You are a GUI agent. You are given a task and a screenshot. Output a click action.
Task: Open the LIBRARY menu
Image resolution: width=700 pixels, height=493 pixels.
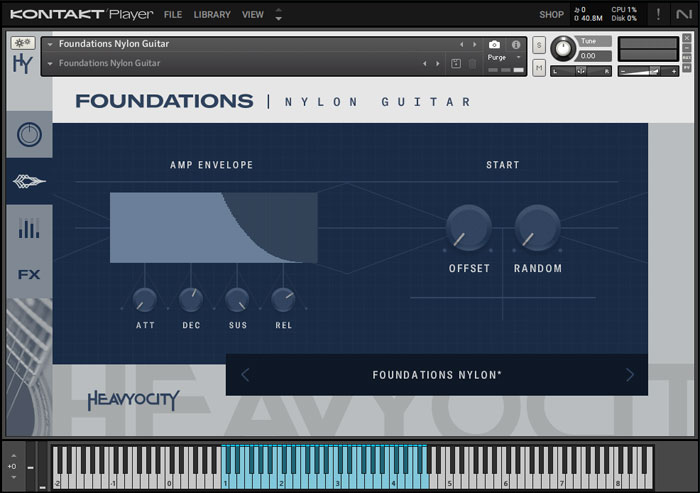[212, 15]
